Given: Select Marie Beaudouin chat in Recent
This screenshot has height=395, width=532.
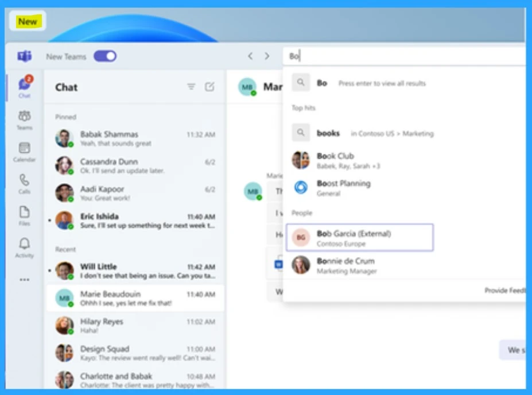Looking at the screenshot, I should click(x=135, y=298).
